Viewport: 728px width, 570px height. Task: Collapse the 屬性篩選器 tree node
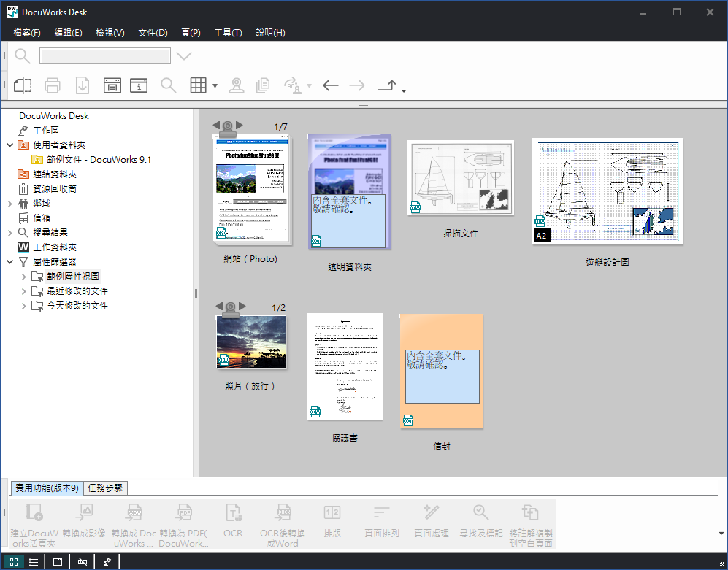[9, 262]
